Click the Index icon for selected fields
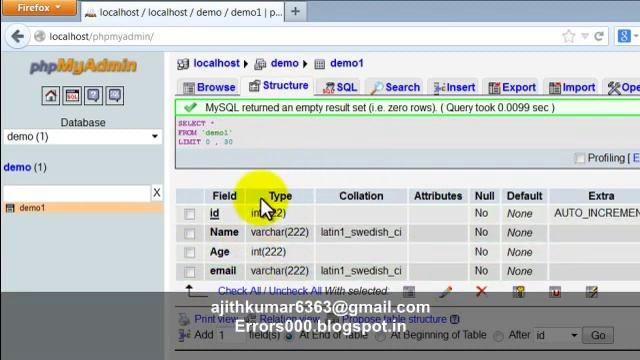640x360 pixels. (592, 291)
